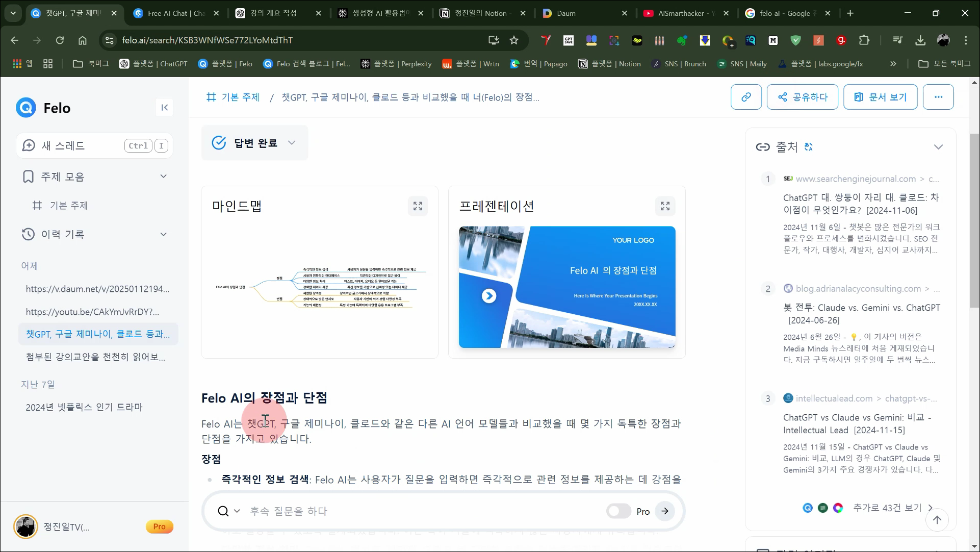Submit follow-up question arrow button
980x552 pixels.
coord(665,511)
